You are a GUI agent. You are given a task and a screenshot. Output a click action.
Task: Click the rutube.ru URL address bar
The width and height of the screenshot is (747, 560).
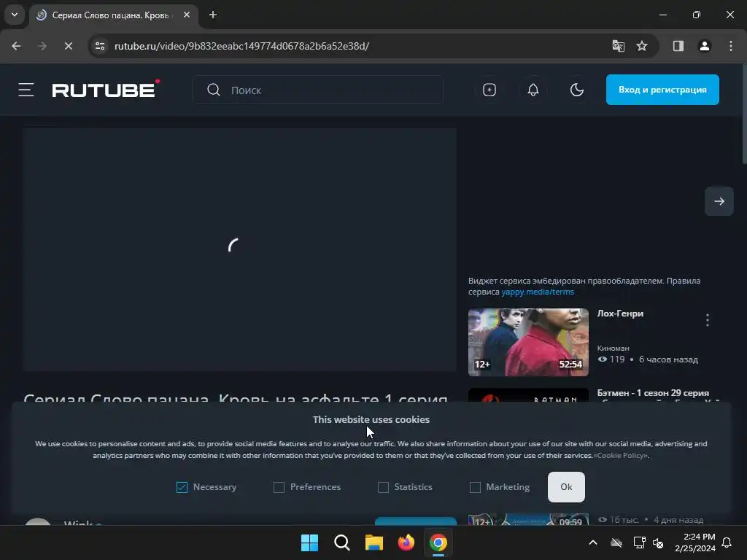[241, 46]
